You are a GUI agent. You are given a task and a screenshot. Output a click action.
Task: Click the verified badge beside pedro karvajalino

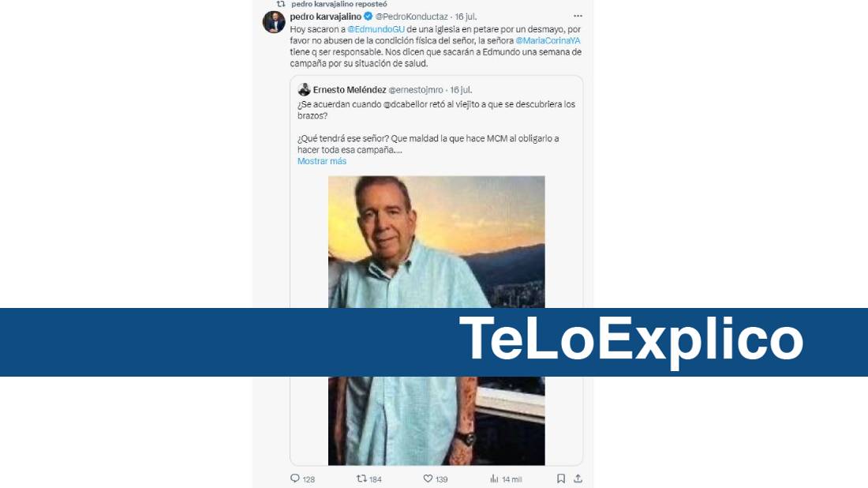point(369,17)
